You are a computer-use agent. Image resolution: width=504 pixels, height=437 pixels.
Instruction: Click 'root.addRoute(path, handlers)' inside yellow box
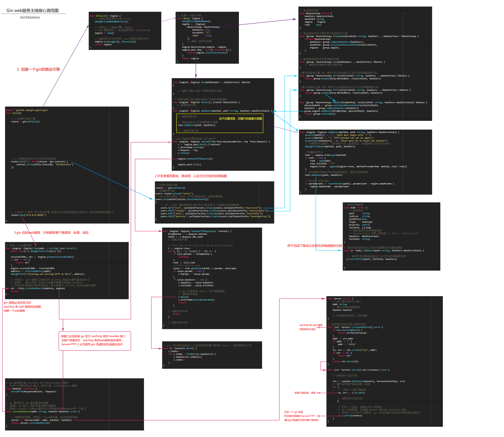pyautogui.click(x=197, y=125)
